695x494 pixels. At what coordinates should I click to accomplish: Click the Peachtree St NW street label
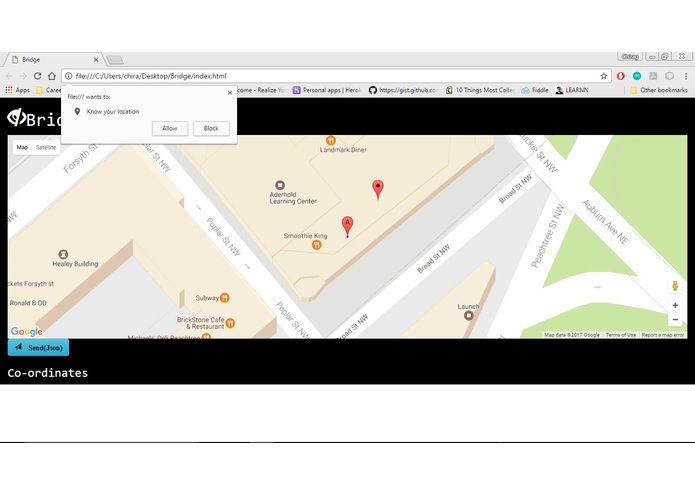coord(547,236)
